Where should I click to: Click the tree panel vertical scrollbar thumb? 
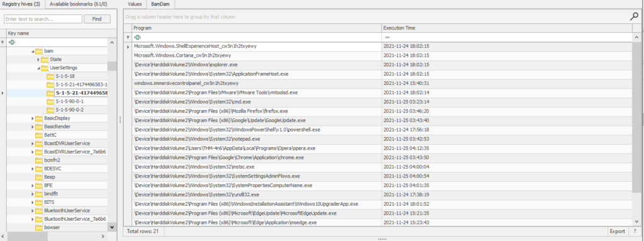[x=112, y=66]
